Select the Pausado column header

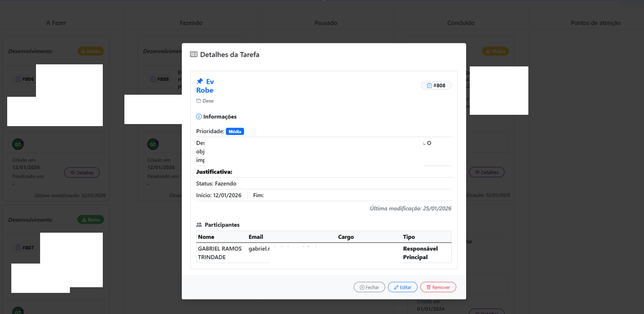tap(325, 23)
